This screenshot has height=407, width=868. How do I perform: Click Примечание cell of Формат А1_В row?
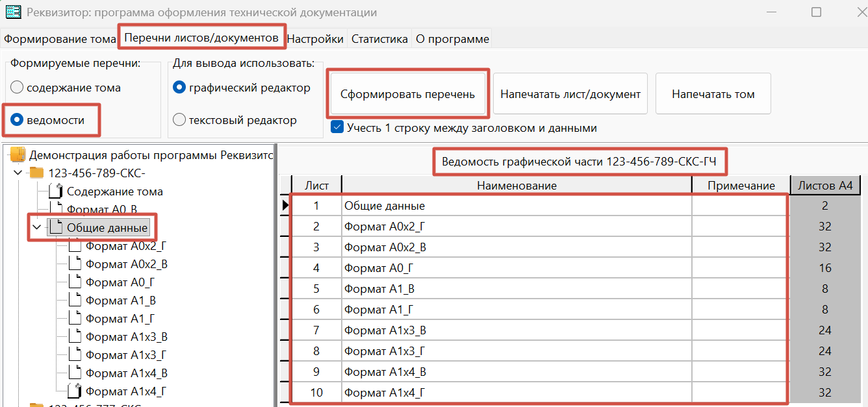coord(741,289)
